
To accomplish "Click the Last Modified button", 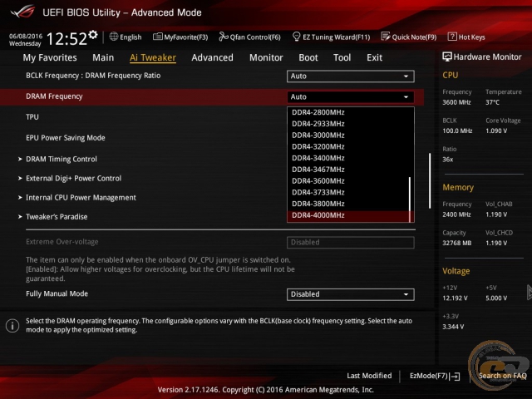I will point(369,376).
